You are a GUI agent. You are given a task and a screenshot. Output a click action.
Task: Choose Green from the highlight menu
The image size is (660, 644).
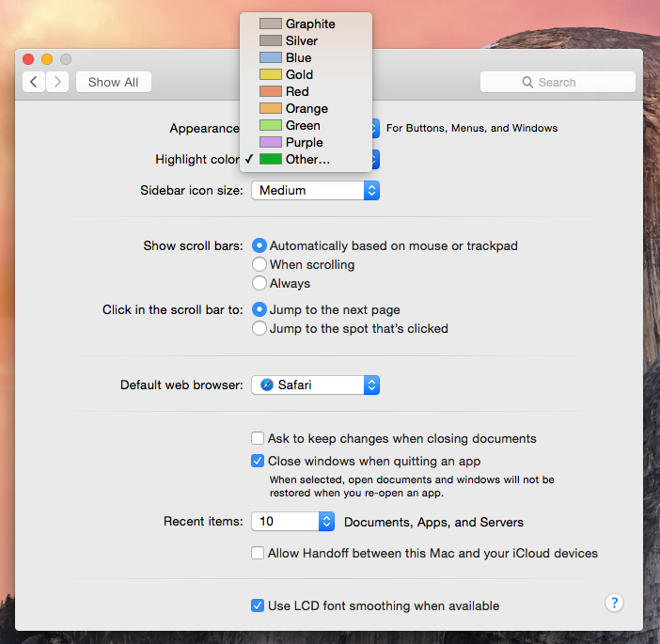point(306,125)
